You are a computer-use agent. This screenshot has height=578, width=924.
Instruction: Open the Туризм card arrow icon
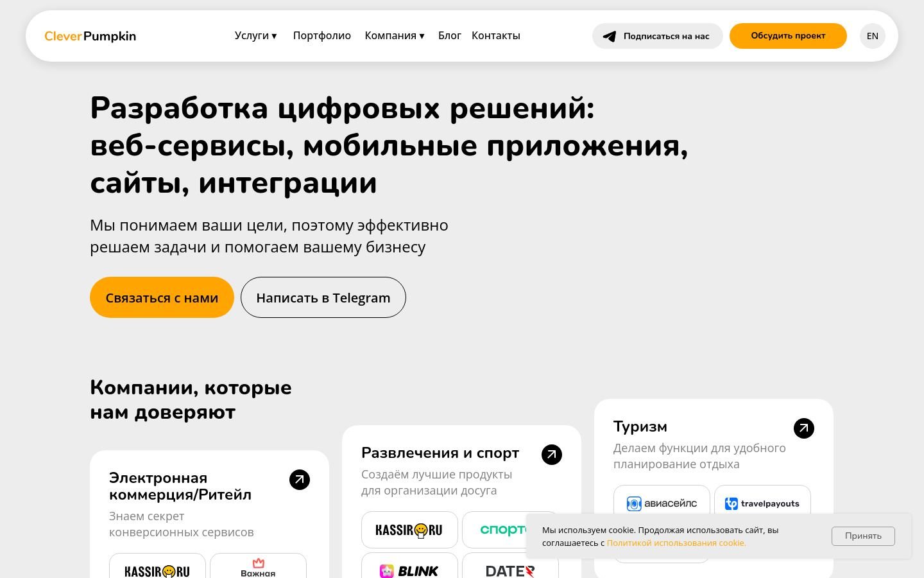click(804, 428)
